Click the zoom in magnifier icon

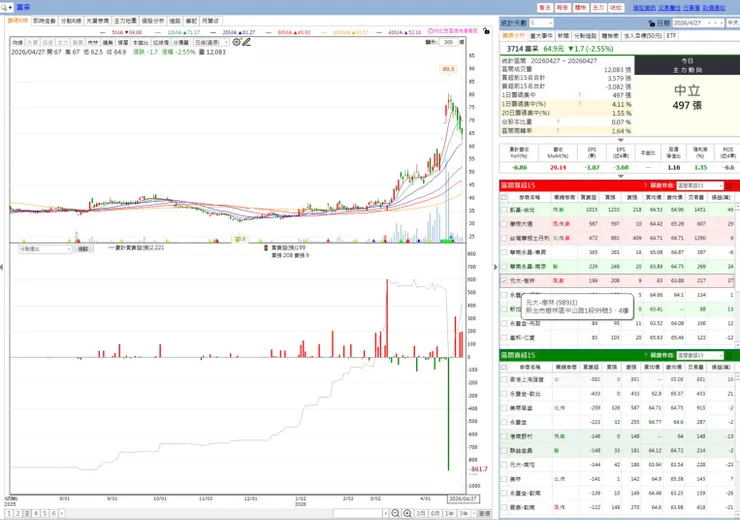pyautogui.click(x=407, y=513)
